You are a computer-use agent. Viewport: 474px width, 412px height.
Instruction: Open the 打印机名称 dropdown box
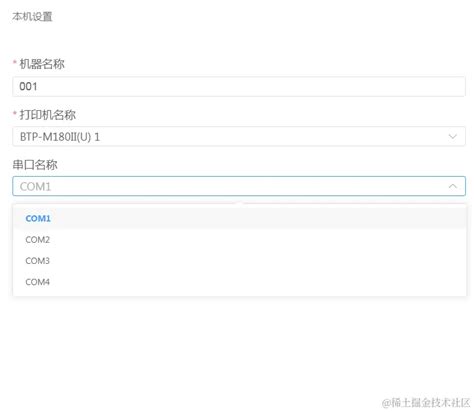pyautogui.click(x=239, y=136)
